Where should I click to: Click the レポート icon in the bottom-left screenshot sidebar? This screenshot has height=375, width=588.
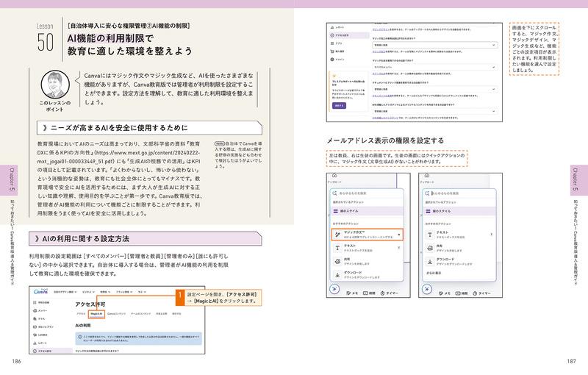35,343
